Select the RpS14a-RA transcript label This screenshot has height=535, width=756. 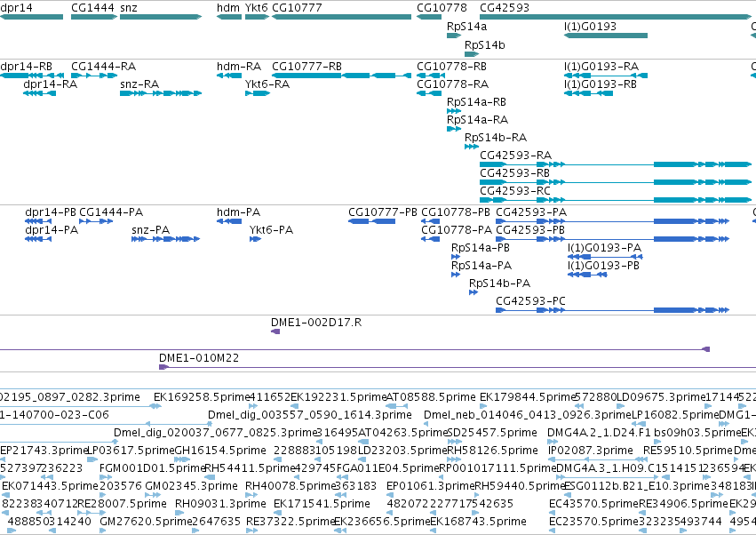pyautogui.click(x=477, y=120)
